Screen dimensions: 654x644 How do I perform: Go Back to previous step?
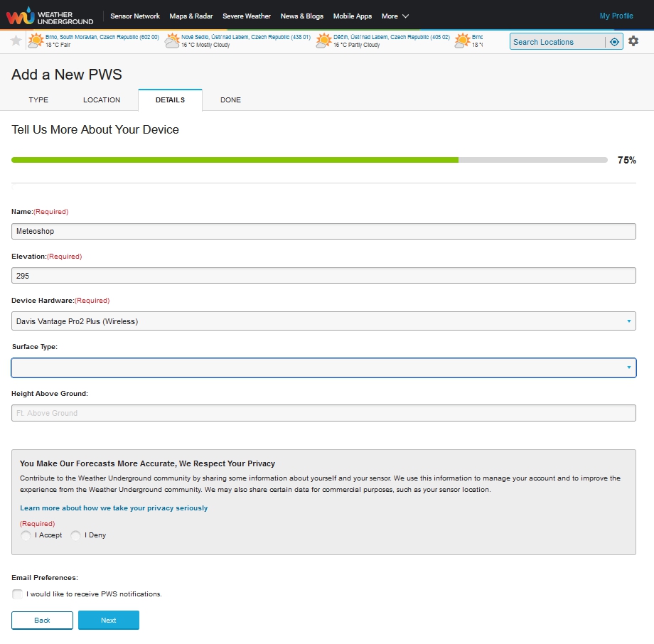click(x=42, y=621)
